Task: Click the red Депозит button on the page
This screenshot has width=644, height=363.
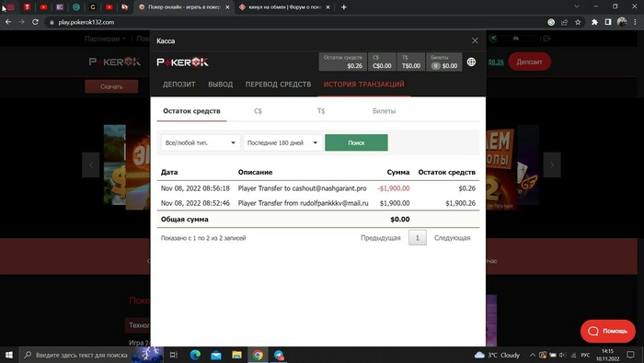Action: (529, 62)
